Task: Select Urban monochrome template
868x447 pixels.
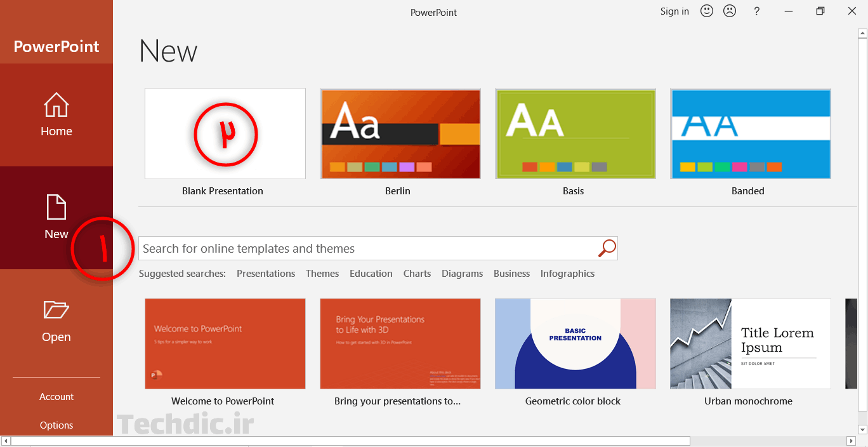Action: 751,344
